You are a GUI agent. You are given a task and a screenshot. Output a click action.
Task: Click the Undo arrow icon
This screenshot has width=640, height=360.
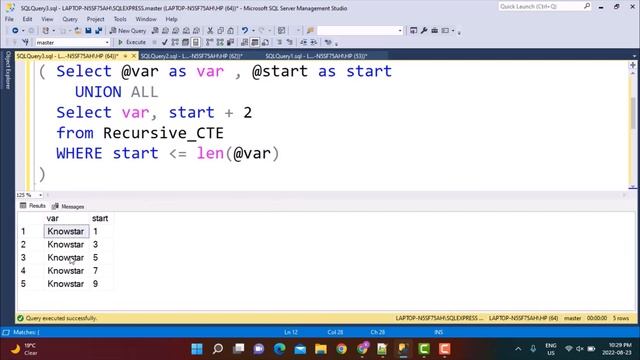244,31
